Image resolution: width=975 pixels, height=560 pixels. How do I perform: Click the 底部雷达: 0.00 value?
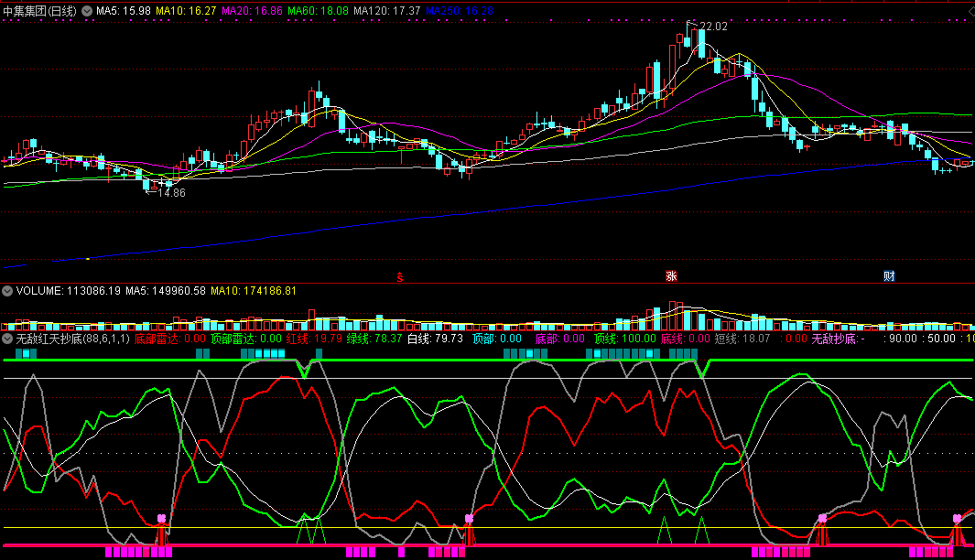coord(169,339)
